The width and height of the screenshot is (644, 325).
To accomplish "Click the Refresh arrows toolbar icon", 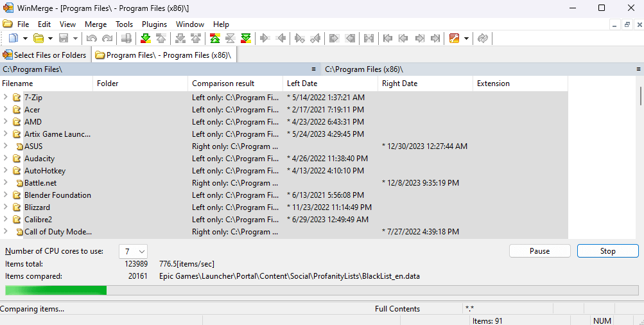I will [x=483, y=39].
